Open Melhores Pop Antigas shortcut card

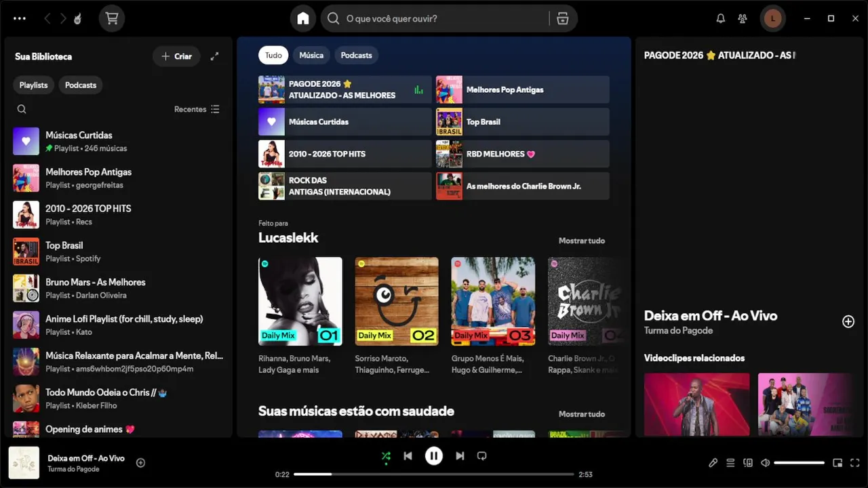click(x=522, y=89)
